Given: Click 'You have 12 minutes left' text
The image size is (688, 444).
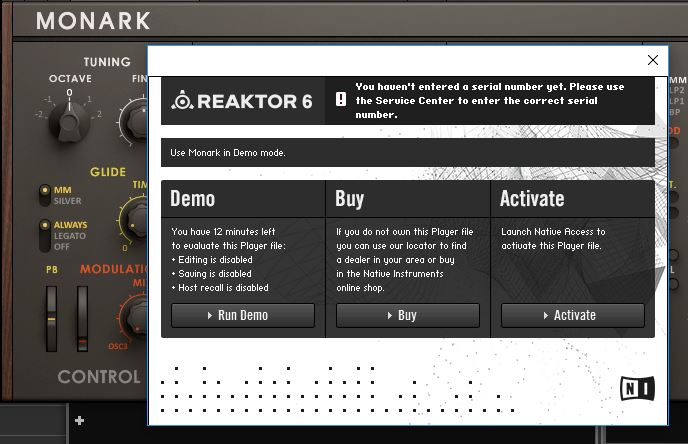Looking at the screenshot, I should (x=223, y=232).
